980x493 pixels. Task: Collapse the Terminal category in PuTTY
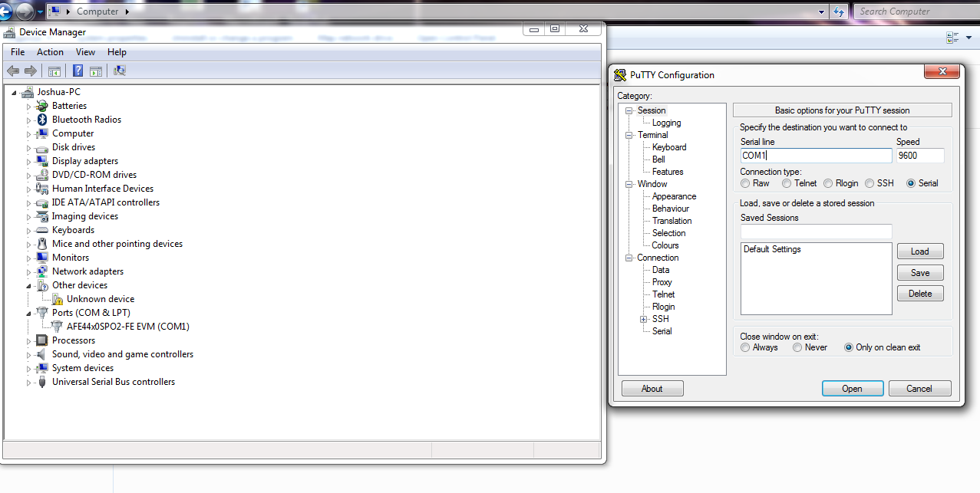(629, 135)
